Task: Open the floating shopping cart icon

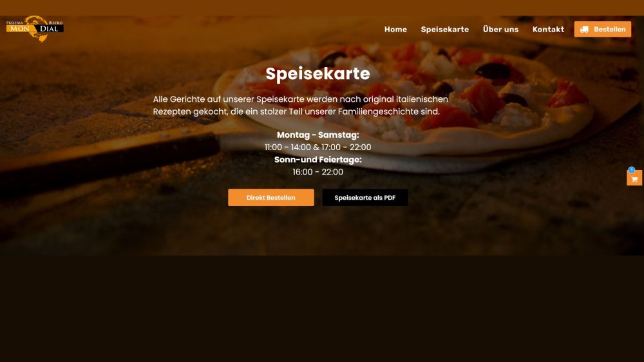Action: pyautogui.click(x=634, y=178)
